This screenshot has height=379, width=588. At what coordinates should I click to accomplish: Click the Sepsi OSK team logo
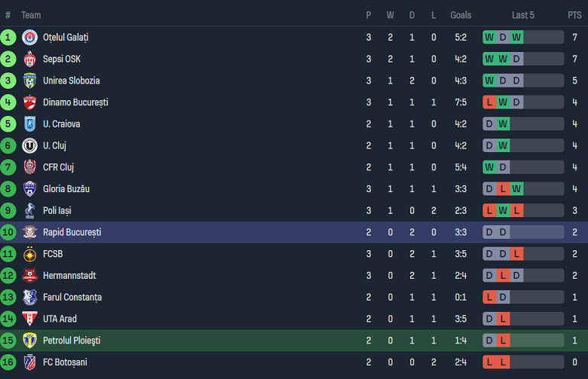(29, 59)
